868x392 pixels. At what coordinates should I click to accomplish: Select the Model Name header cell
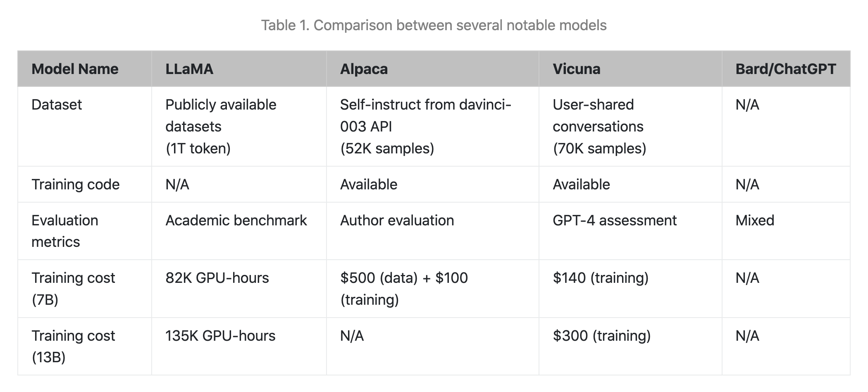(x=85, y=69)
